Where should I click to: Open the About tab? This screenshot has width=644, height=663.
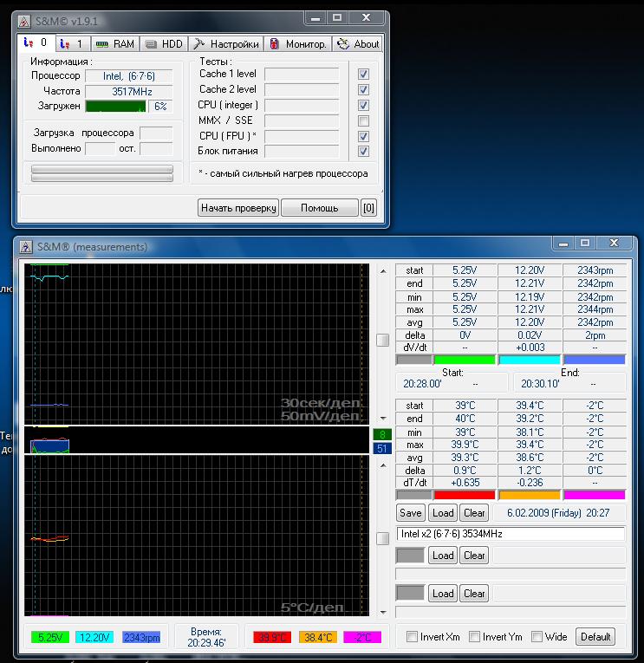click(358, 43)
